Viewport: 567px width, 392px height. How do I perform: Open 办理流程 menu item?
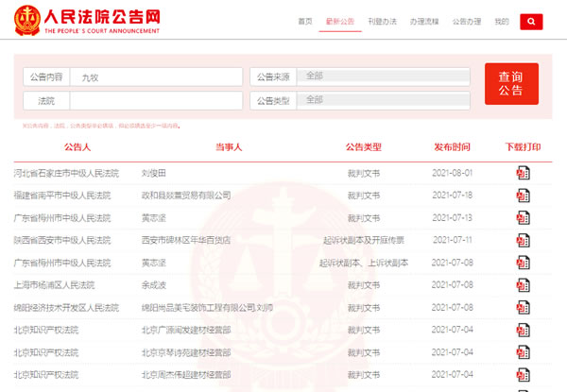click(424, 21)
